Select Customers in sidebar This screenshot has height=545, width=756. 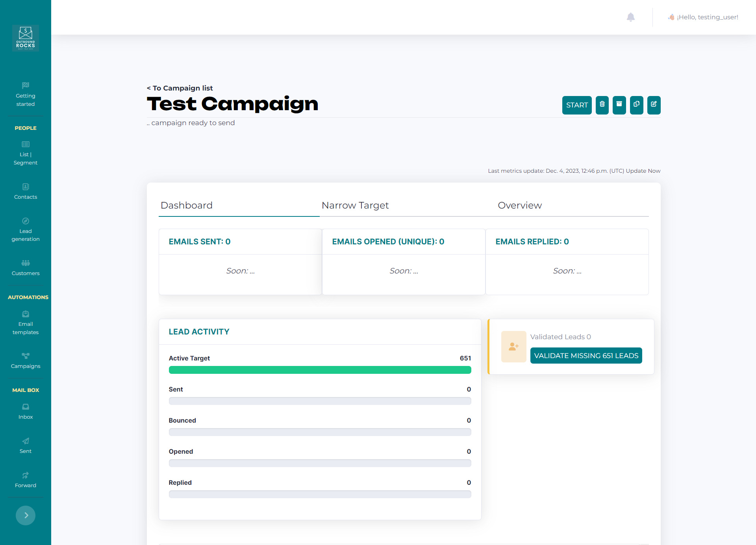pyautogui.click(x=25, y=268)
